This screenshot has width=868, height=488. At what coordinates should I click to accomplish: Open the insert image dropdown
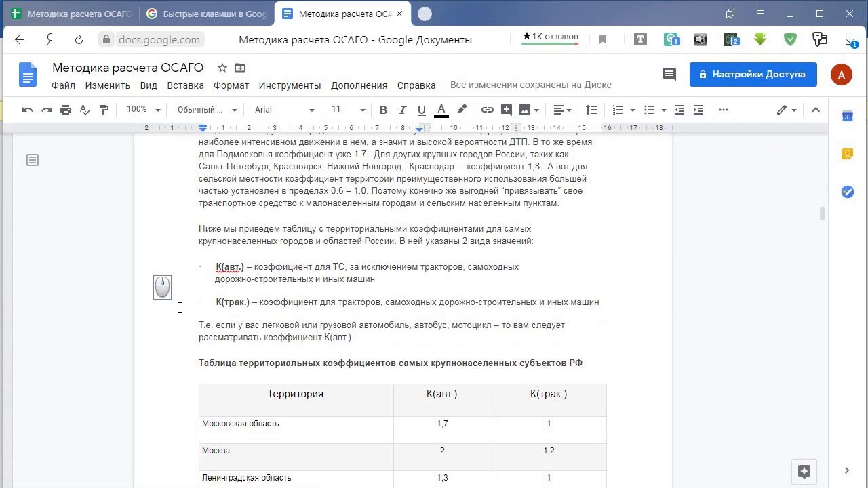[x=529, y=110]
